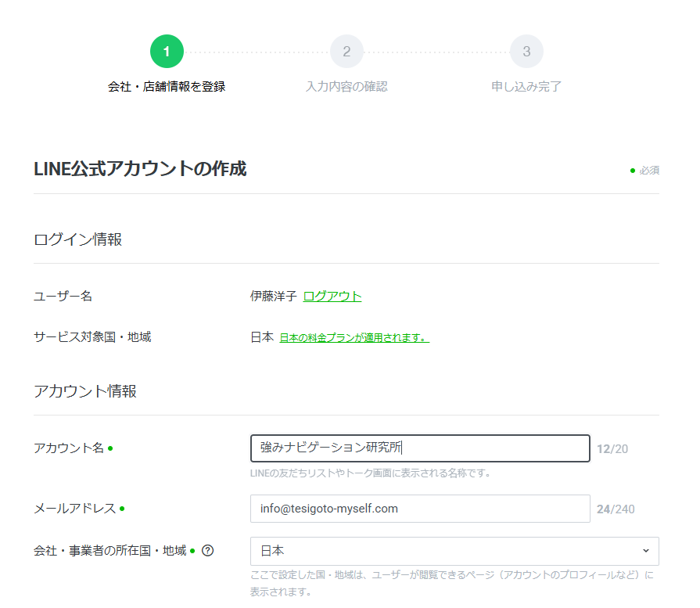Select the 会社・店舗情報を登録 step label
The width and height of the screenshot is (700, 608).
click(x=167, y=87)
